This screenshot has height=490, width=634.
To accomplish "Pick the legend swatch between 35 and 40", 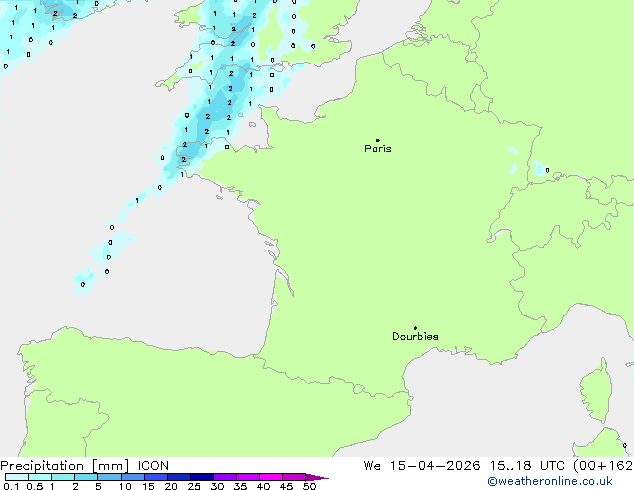I will 247,477.
